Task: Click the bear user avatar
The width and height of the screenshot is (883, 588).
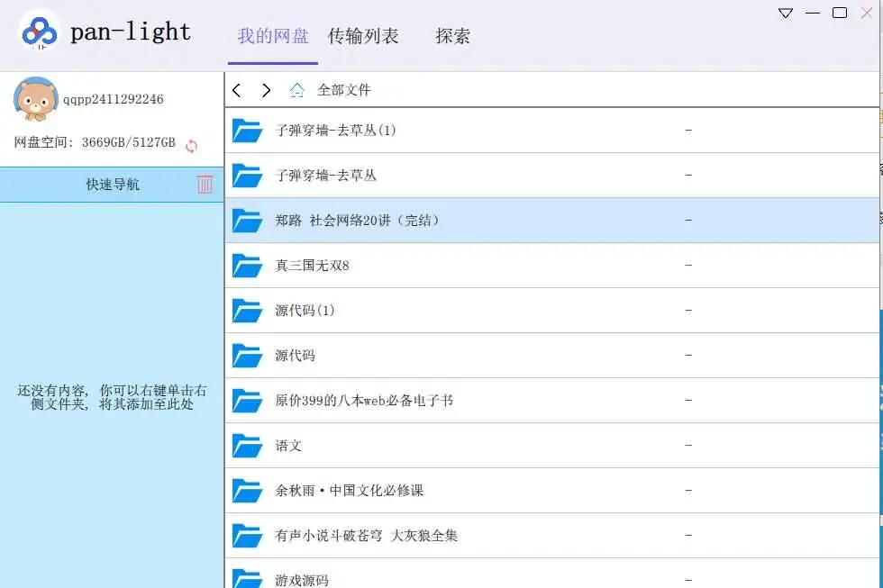Action: pos(35,100)
